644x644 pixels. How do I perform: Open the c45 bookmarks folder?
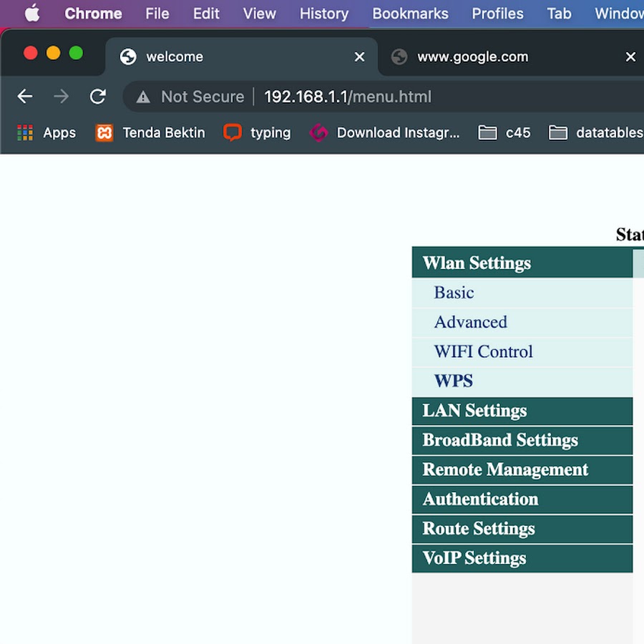tap(505, 132)
